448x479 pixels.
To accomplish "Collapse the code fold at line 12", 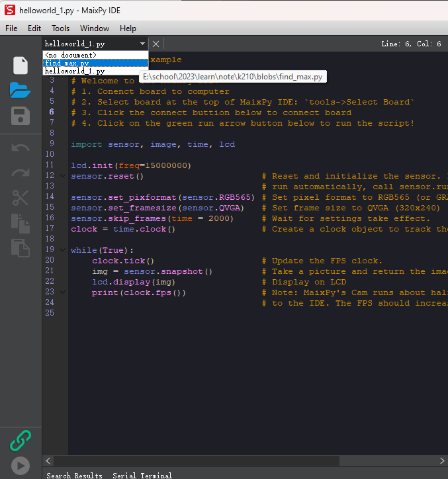I will [x=63, y=176].
